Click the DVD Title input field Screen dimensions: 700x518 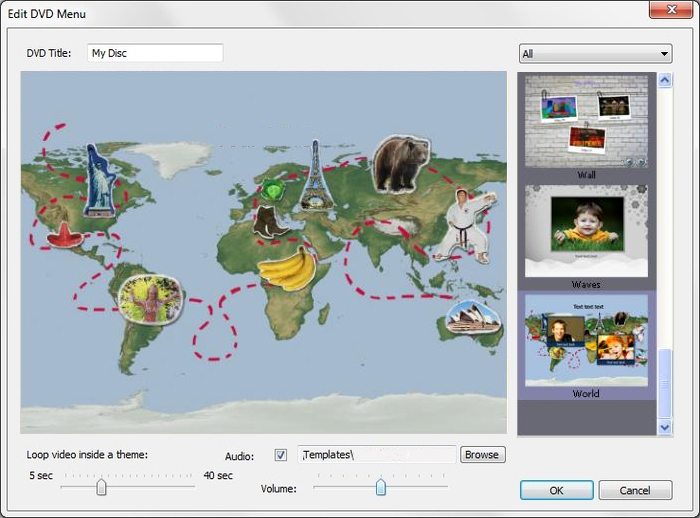point(155,53)
